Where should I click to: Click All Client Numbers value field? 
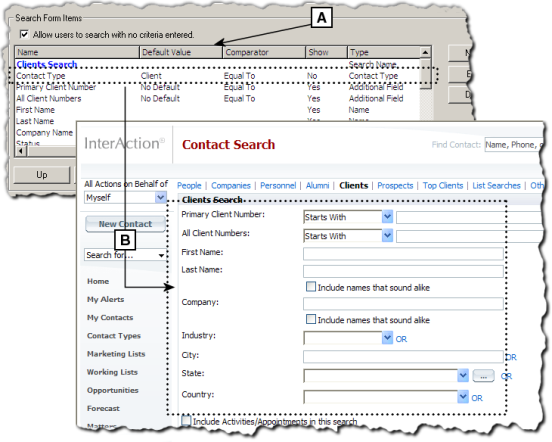pos(469,236)
